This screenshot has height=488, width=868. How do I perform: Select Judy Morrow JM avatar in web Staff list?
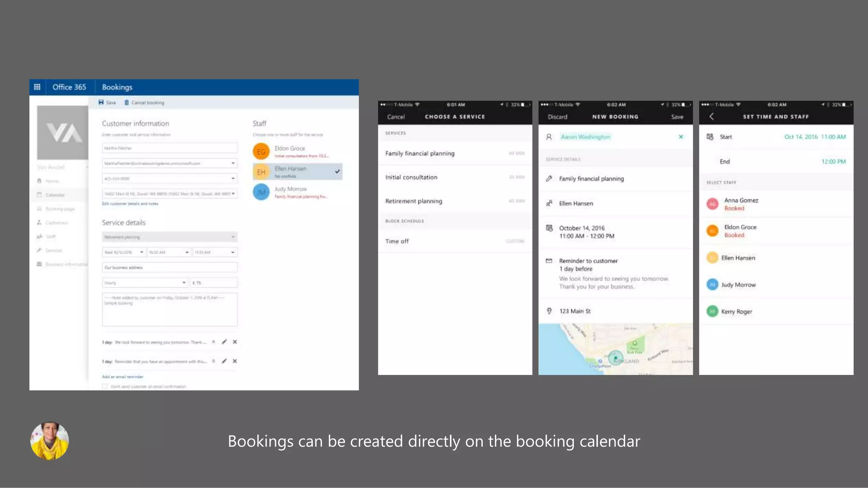pyautogui.click(x=261, y=192)
